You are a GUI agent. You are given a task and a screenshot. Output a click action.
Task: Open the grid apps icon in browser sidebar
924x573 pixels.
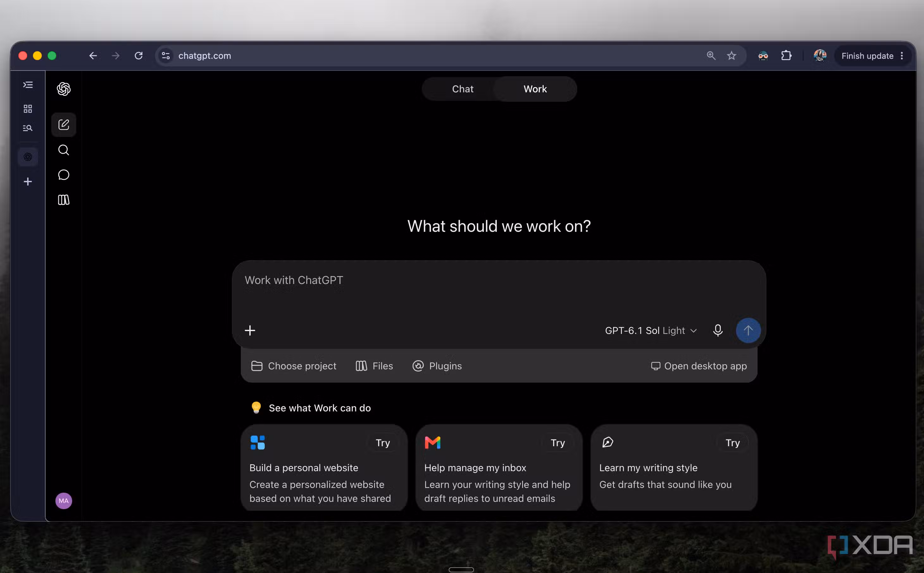28,109
